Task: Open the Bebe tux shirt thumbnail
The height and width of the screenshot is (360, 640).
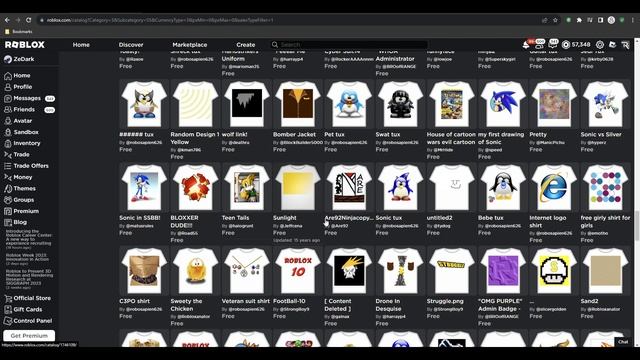Action: coord(503,187)
